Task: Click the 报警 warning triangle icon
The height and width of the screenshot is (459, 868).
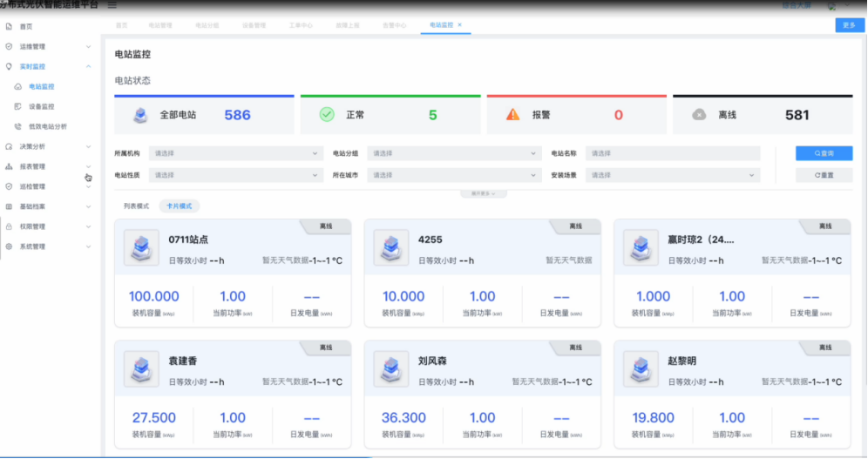Action: click(512, 114)
